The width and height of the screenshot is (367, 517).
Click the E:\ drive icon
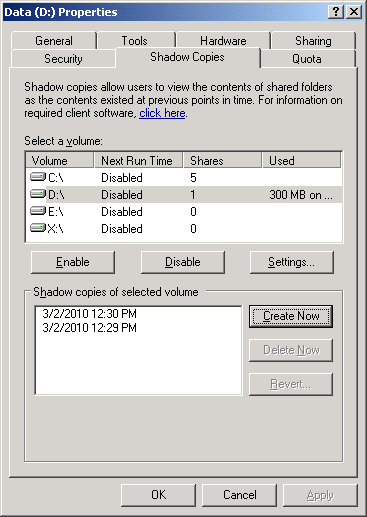point(38,211)
